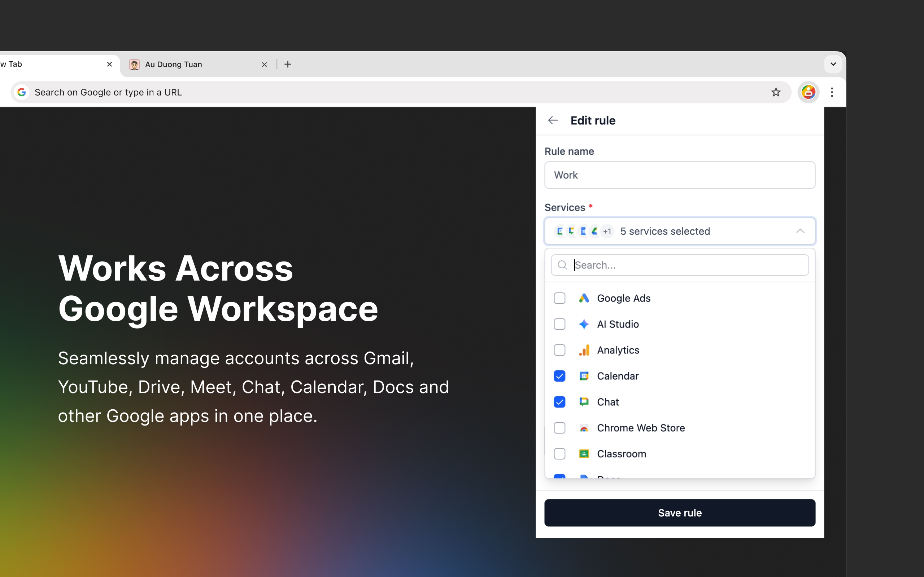Close the Au Duong Tuan tab
Image resolution: width=924 pixels, height=577 pixels.
tap(264, 64)
